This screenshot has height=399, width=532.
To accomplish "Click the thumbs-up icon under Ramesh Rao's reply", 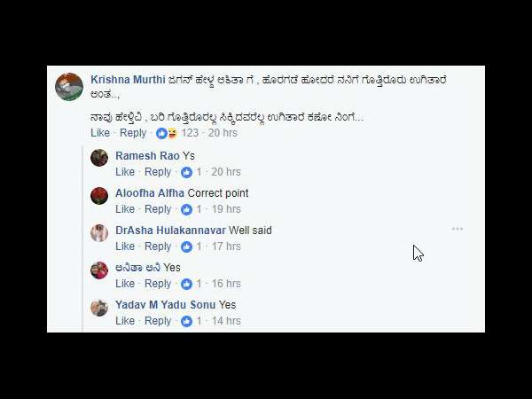I will [x=186, y=172].
